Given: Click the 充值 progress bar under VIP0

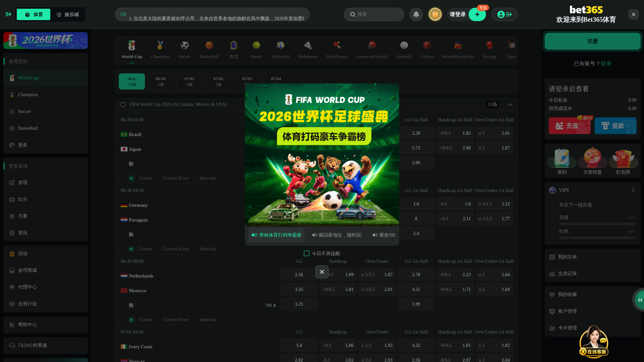Looking at the screenshot, I should [597, 224].
